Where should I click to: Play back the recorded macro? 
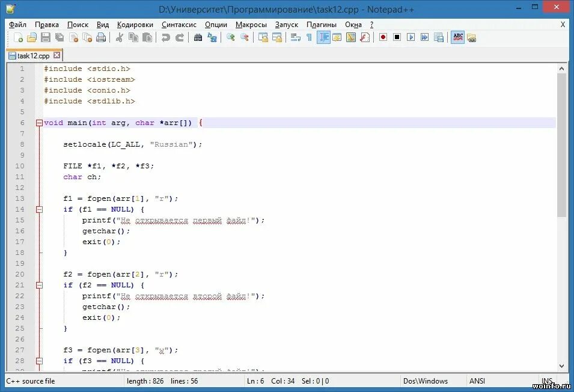[x=411, y=37]
